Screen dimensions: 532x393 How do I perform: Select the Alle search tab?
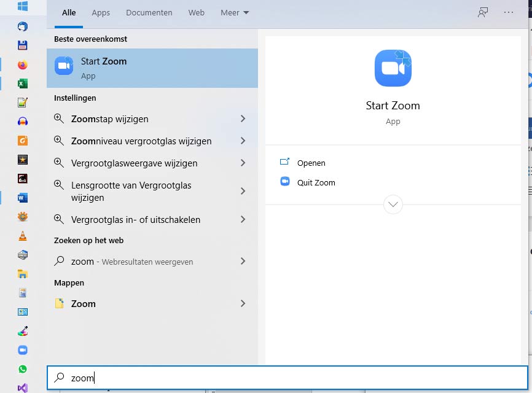pyautogui.click(x=69, y=13)
